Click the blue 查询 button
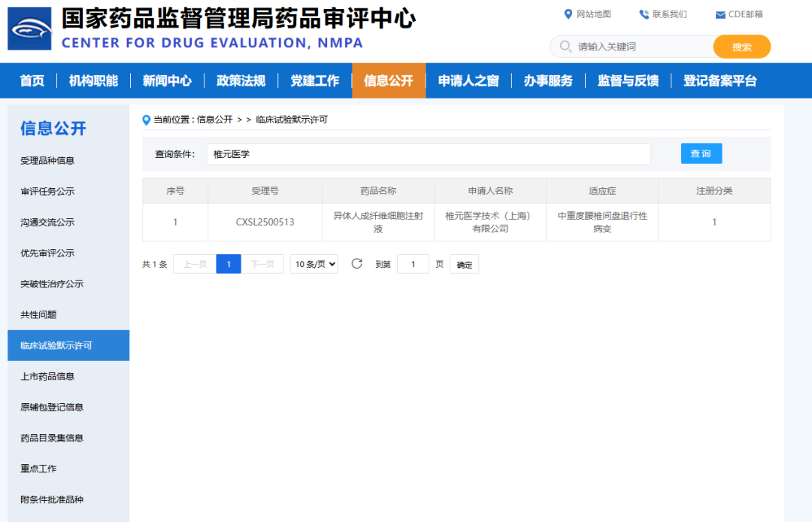Viewport: 812px width, 522px height. pyautogui.click(x=701, y=153)
